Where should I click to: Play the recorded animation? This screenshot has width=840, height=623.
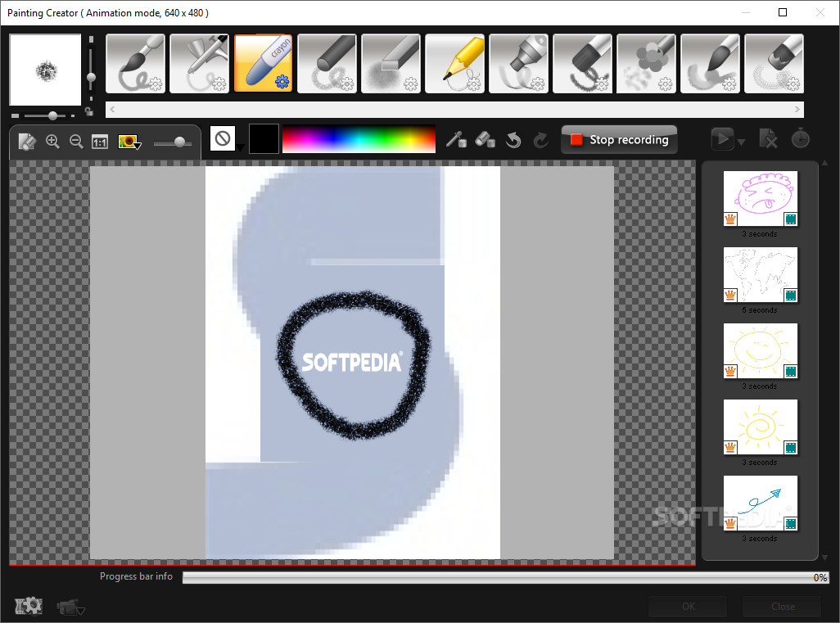coord(723,139)
